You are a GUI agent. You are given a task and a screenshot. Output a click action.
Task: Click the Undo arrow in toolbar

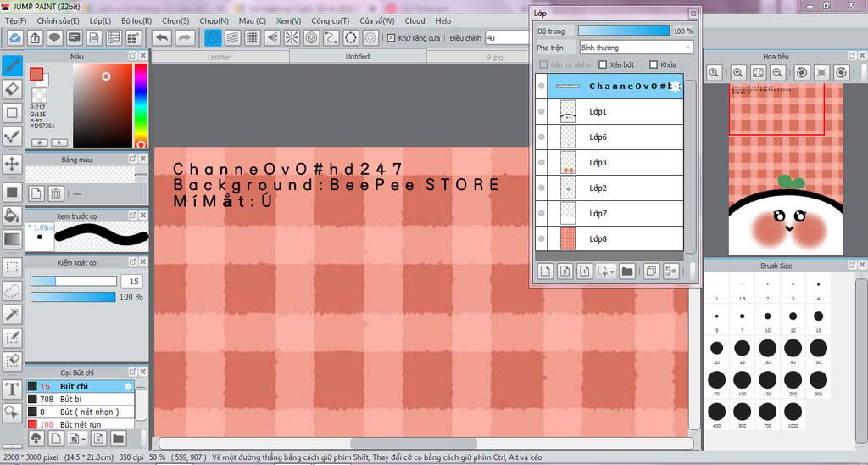pyautogui.click(x=162, y=37)
